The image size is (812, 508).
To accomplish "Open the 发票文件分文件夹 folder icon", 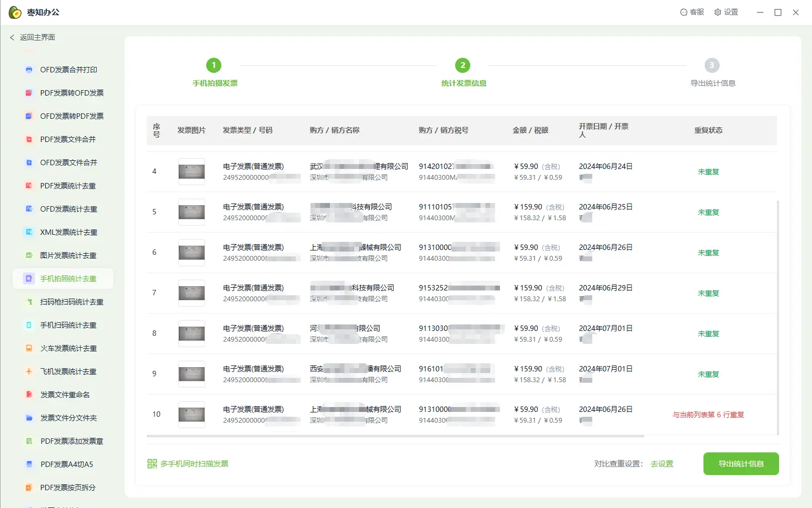I will [x=29, y=418].
